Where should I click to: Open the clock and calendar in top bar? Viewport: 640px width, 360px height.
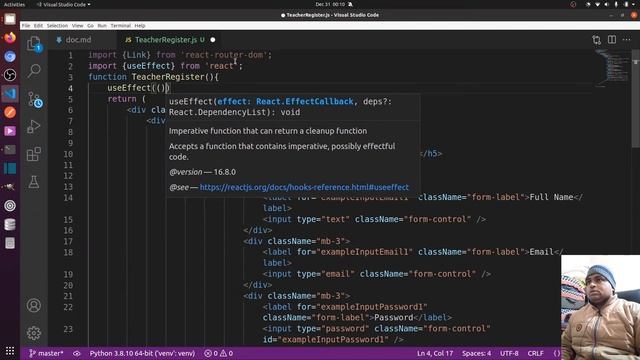pos(330,4)
